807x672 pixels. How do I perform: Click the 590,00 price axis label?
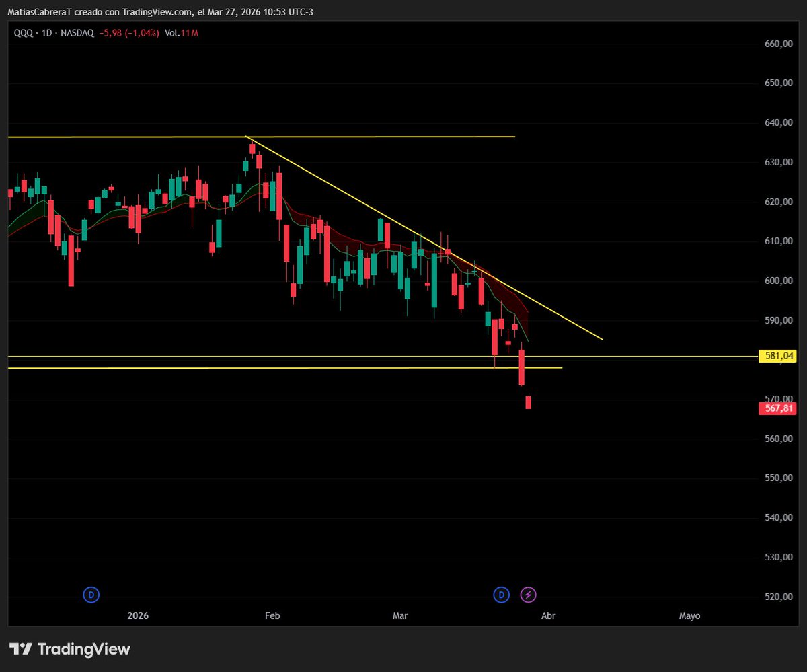(779, 320)
